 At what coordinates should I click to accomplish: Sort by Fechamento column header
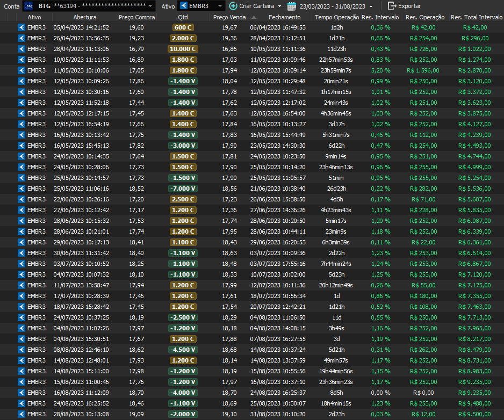[284, 17]
